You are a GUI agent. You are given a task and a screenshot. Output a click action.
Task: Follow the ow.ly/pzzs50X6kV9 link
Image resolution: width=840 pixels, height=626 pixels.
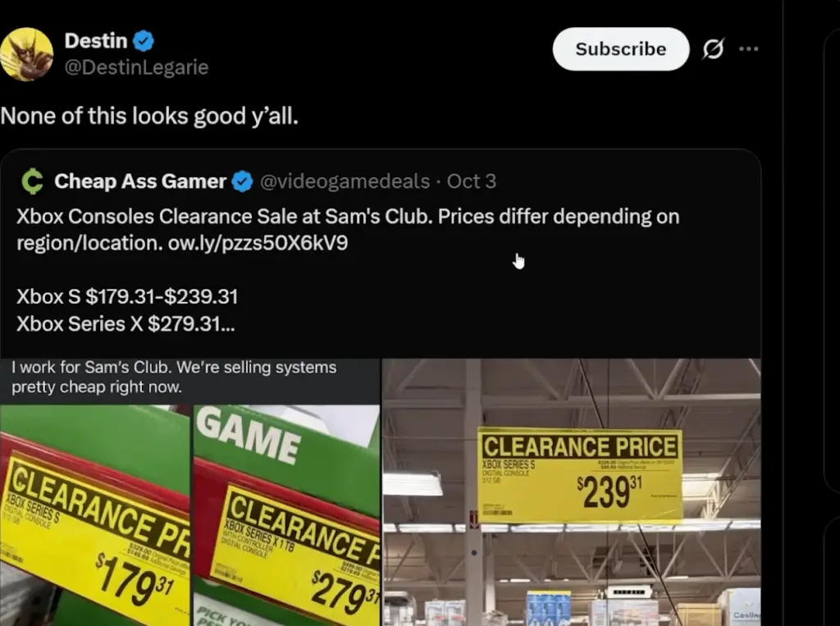click(x=258, y=243)
